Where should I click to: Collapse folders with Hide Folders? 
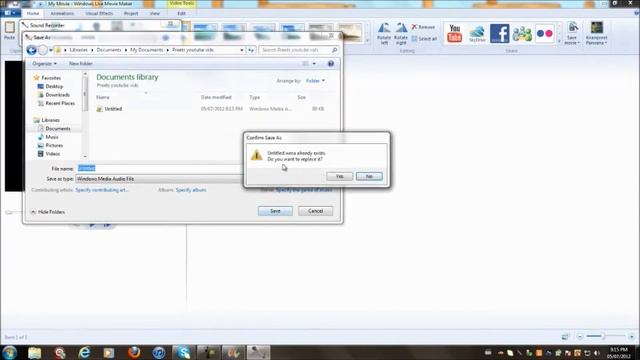(x=48, y=212)
